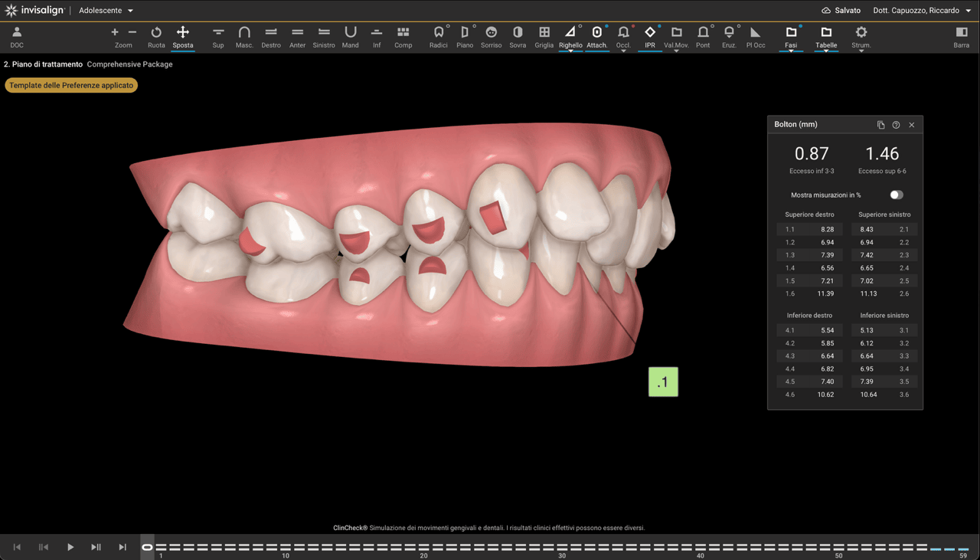The width and height of the screenshot is (980, 560).
Task: Toggle the Righello ruler tool
Action: click(x=570, y=37)
